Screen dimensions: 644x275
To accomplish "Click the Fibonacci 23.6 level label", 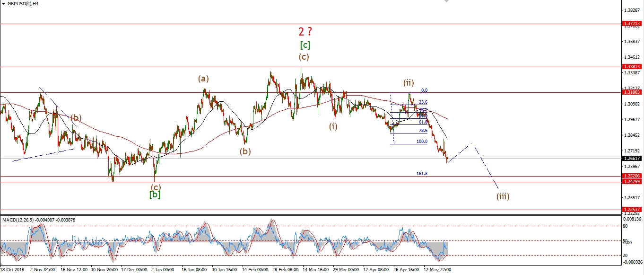I will [x=423, y=102].
